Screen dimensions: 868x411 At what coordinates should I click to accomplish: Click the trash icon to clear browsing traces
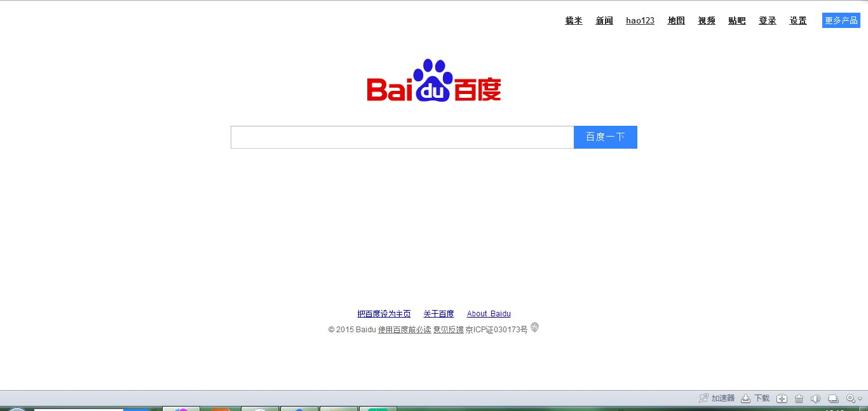pyautogui.click(x=798, y=398)
